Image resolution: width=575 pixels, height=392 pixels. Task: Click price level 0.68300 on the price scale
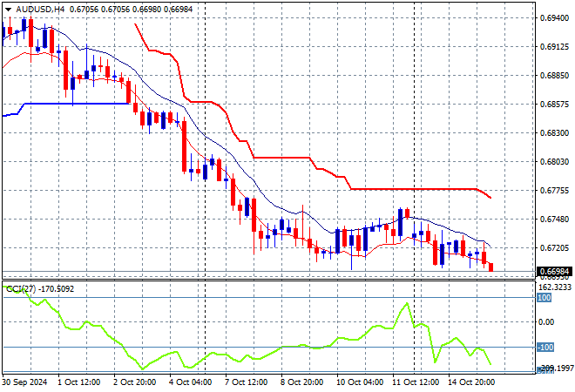pyautogui.click(x=555, y=132)
